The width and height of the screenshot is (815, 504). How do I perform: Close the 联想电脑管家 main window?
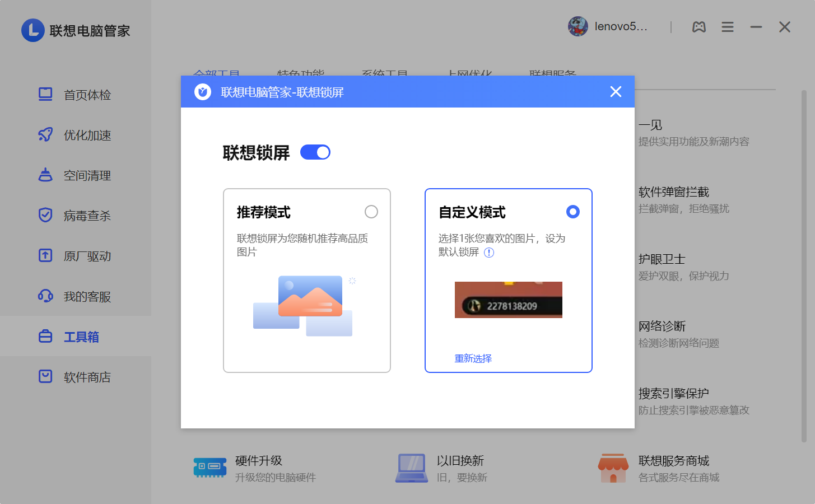(x=785, y=27)
